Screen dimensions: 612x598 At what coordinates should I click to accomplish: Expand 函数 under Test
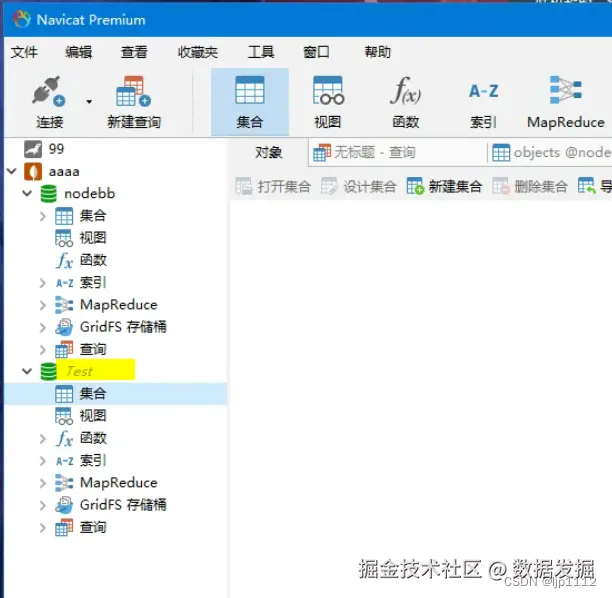click(x=43, y=438)
